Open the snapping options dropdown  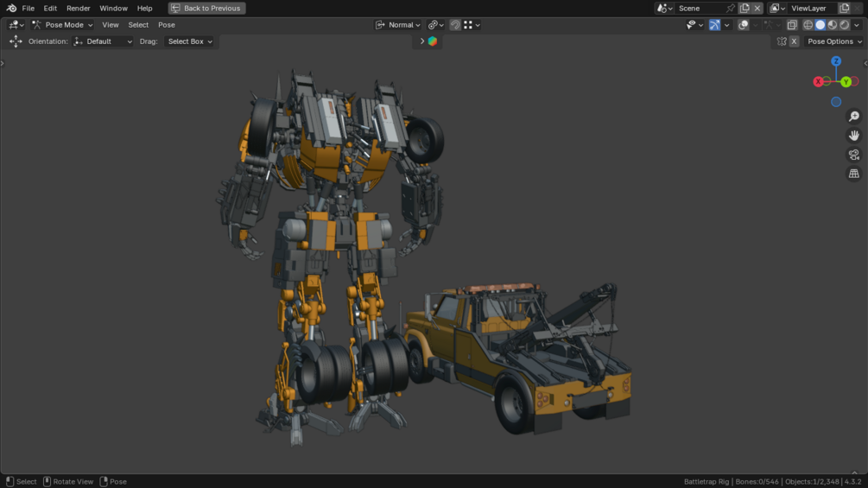click(x=472, y=25)
